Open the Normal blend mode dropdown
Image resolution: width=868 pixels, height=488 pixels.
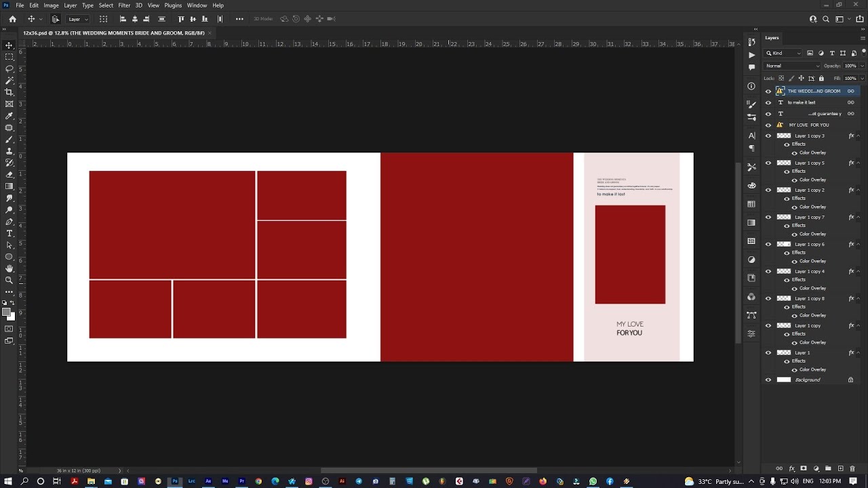pos(792,66)
